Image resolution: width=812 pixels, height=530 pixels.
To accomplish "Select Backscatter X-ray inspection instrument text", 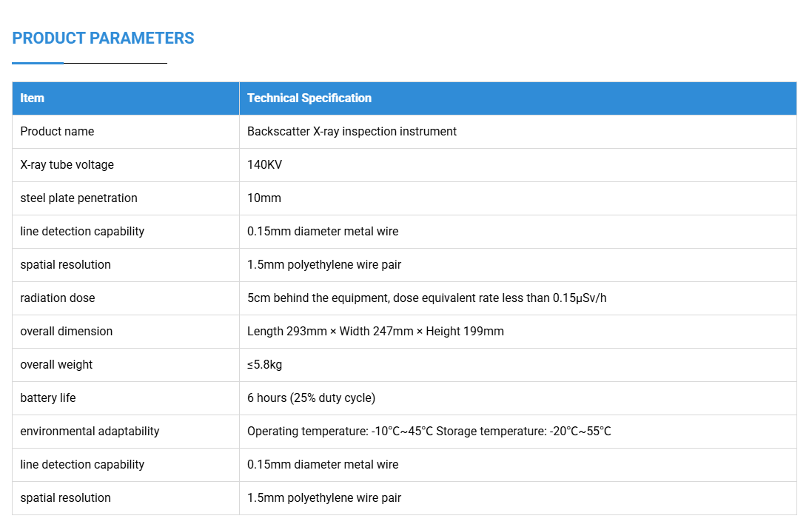I will tap(352, 131).
